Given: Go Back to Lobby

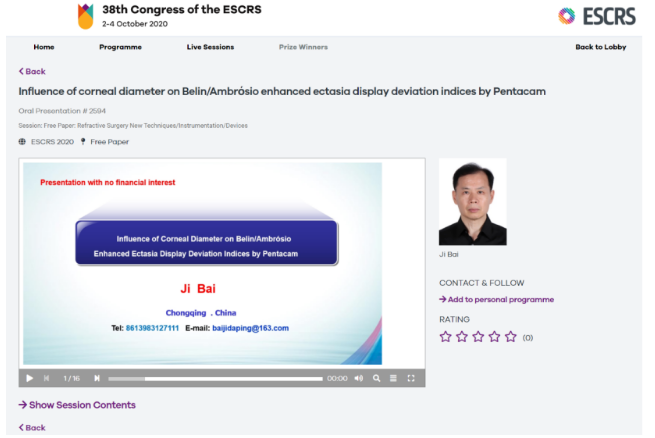Looking at the screenshot, I should point(601,47).
